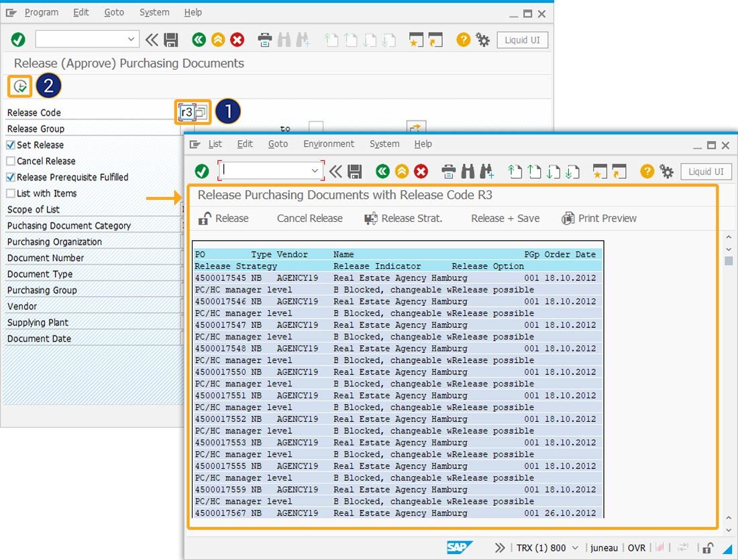Open command field dropdown in Release (Approve) window
Image resolution: width=738 pixels, height=560 pixels.
(131, 40)
